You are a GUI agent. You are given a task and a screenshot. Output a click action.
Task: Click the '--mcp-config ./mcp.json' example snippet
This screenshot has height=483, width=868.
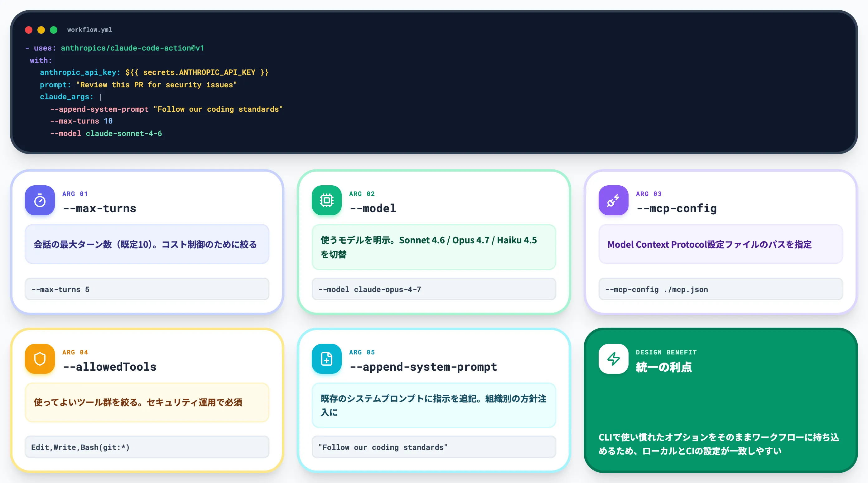pyautogui.click(x=721, y=290)
